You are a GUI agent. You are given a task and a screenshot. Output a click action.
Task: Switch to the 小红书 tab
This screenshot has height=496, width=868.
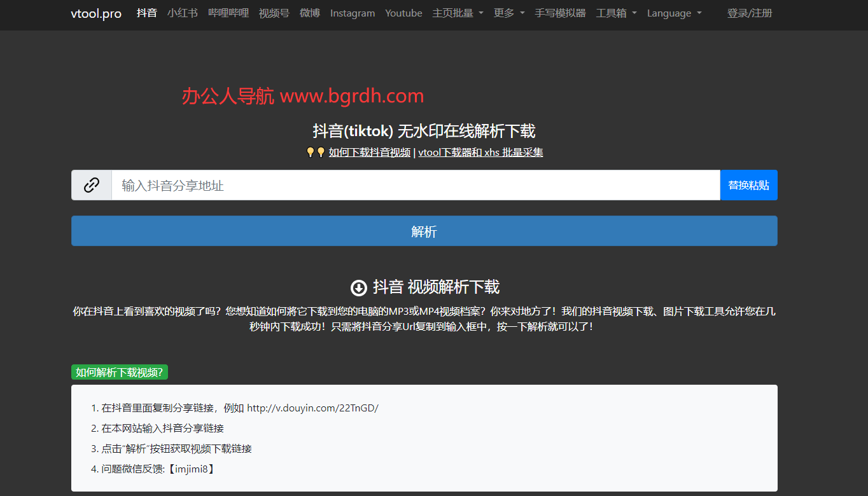click(183, 13)
